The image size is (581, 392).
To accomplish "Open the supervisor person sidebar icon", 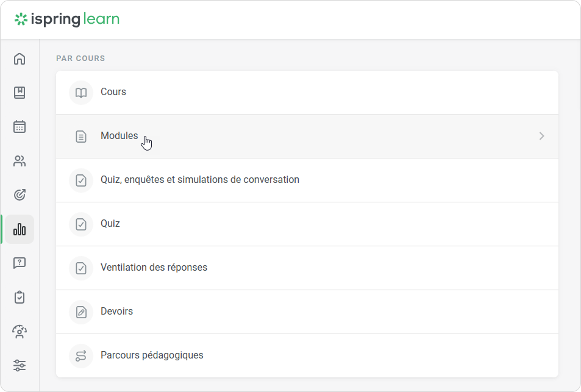I will click(20, 332).
